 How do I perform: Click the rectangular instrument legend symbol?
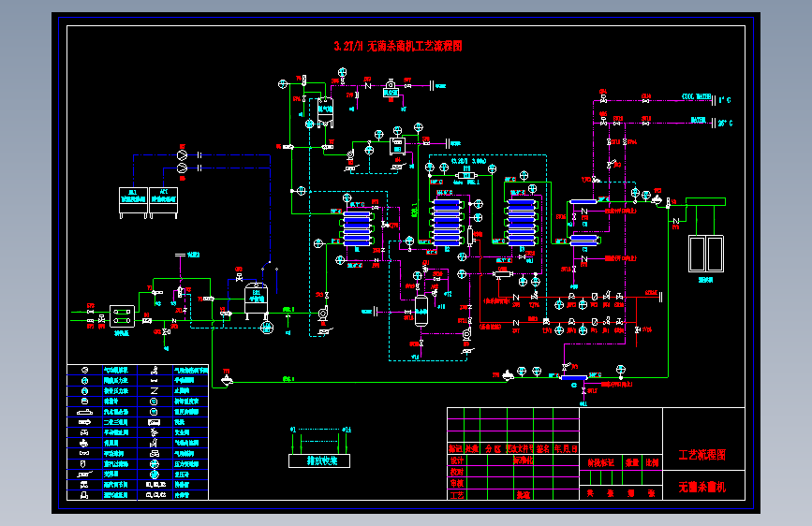pyautogui.click(x=154, y=422)
